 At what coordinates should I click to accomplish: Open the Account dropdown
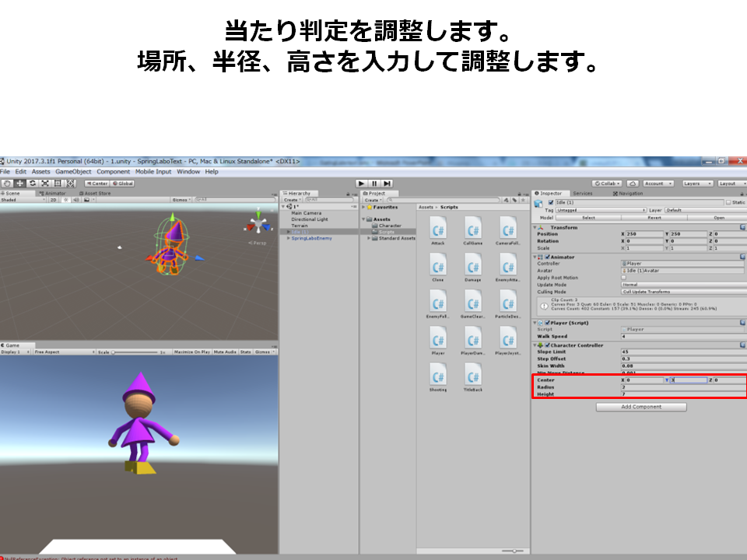coord(658,184)
